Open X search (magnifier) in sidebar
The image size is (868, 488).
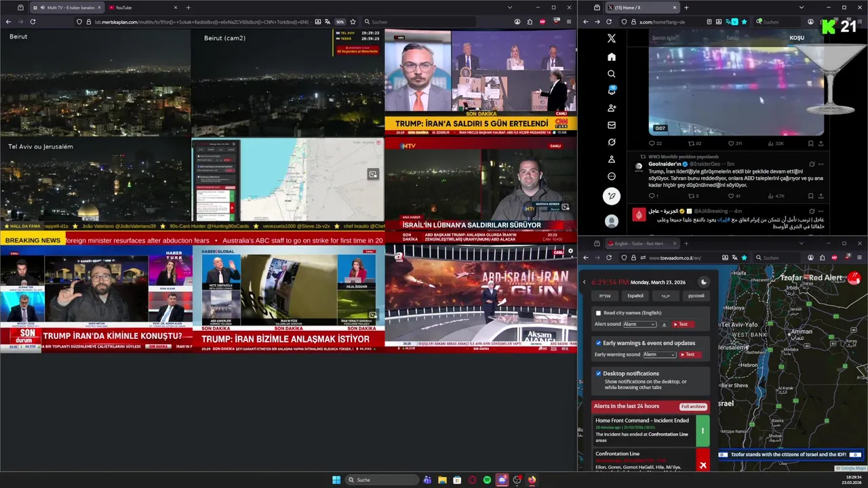coord(612,74)
